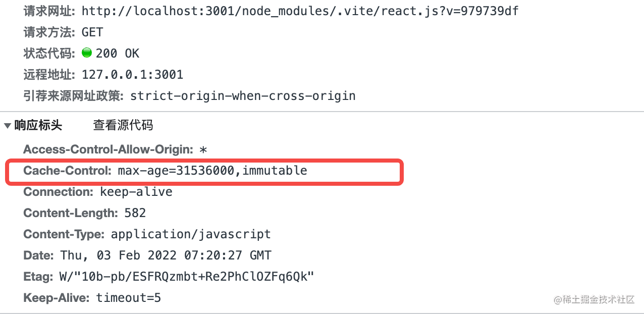
Task: Select the remote address 127.0.0.1:3001
Action: coord(132,75)
